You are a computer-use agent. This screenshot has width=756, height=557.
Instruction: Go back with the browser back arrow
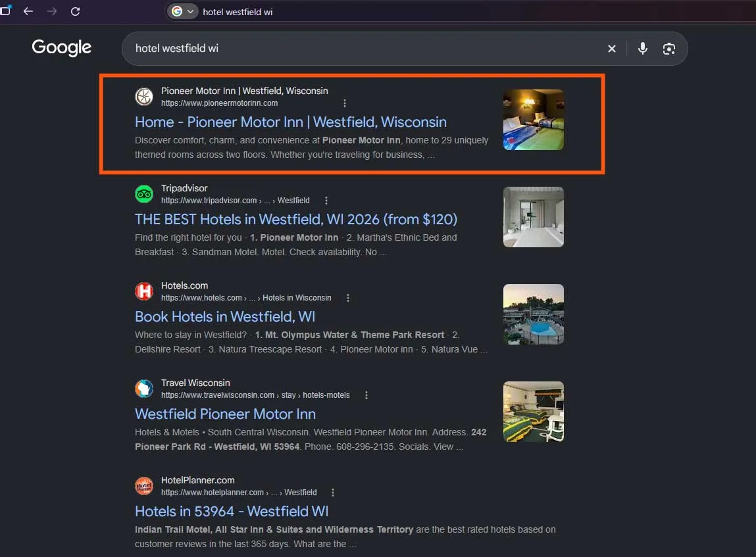coord(28,11)
